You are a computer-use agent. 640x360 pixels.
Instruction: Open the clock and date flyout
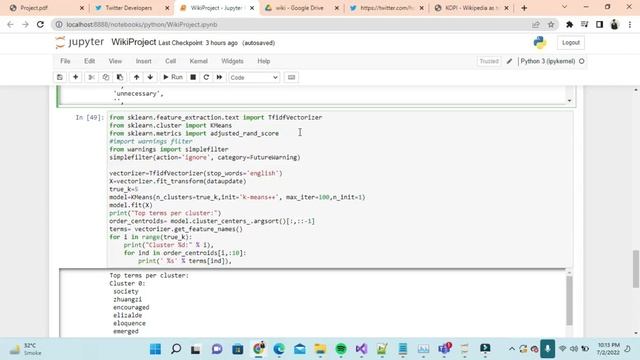coord(608,349)
